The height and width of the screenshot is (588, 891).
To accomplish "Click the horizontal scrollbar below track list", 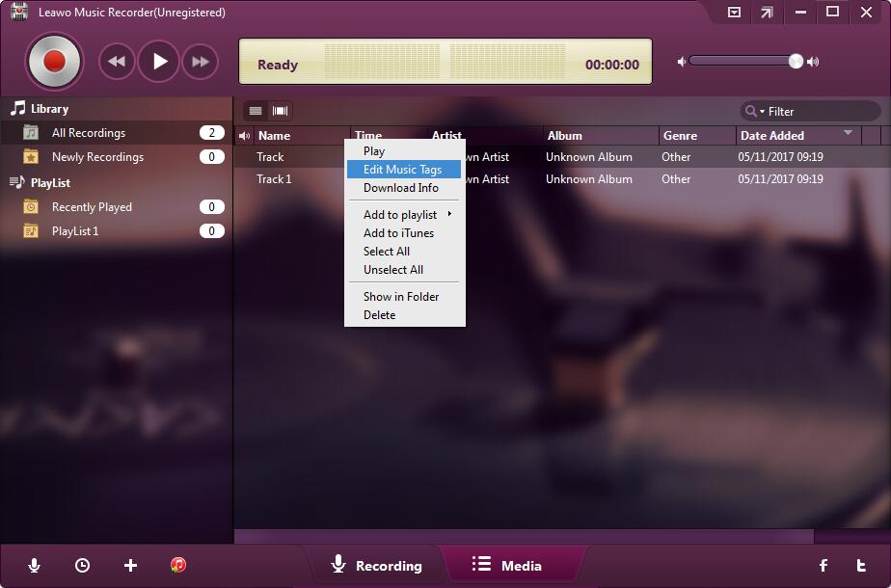I will click(524, 536).
